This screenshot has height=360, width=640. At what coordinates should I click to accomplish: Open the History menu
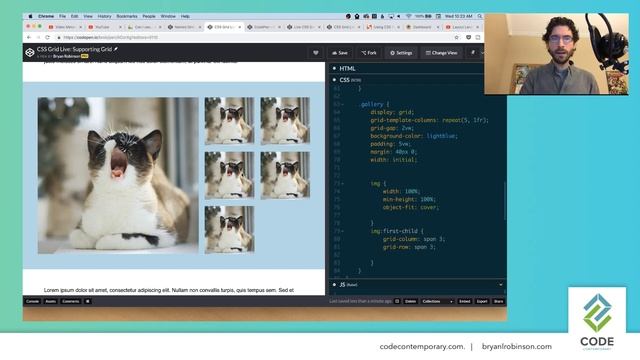(x=104, y=16)
